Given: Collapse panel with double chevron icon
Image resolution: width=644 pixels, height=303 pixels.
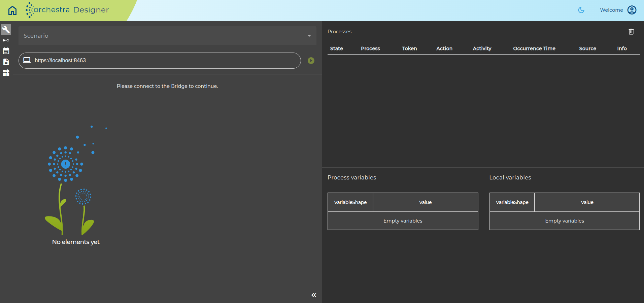Looking at the screenshot, I should pos(314,295).
